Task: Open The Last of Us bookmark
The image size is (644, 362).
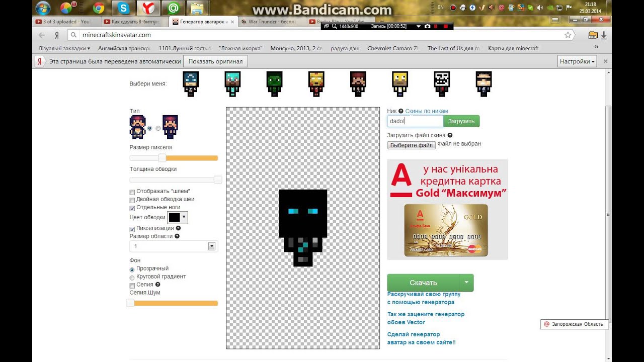Action: (x=453, y=48)
